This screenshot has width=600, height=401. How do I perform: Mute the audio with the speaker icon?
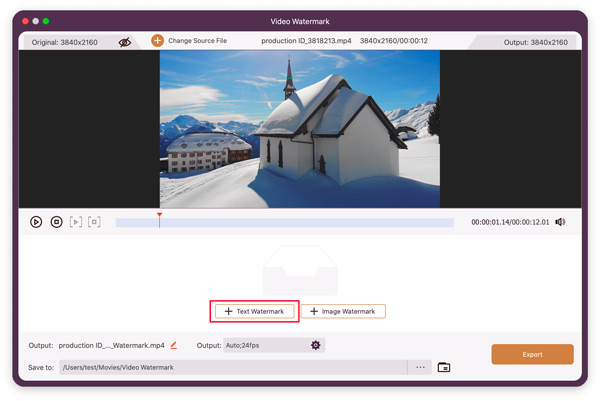click(x=560, y=222)
